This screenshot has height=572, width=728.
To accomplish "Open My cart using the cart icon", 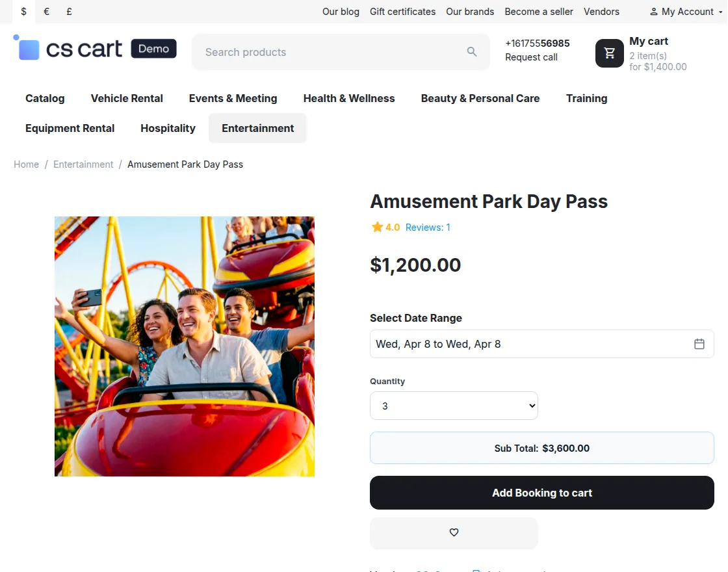I will pyautogui.click(x=609, y=53).
